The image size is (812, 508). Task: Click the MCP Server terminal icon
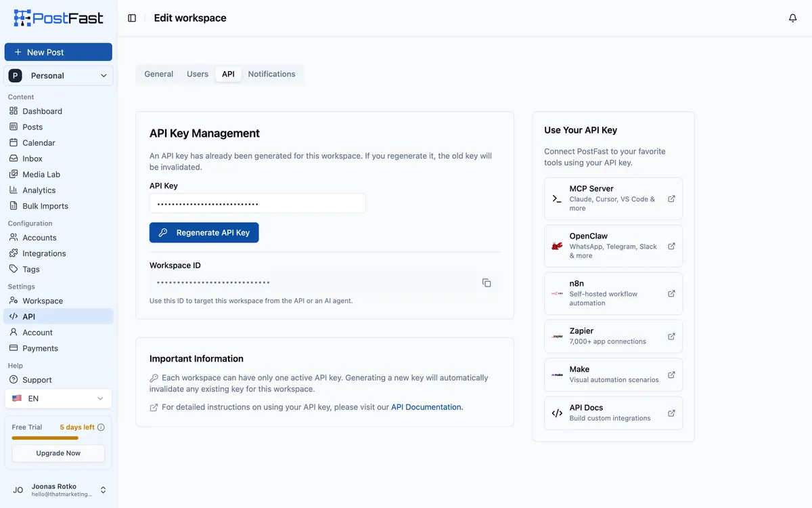pos(557,199)
